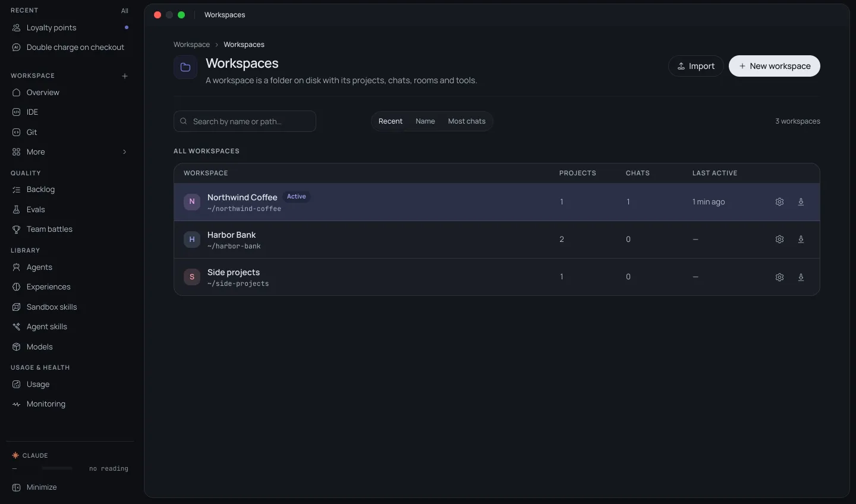Sort workspaces by Most chats
Viewport: 856px width, 504px height.
point(467,121)
